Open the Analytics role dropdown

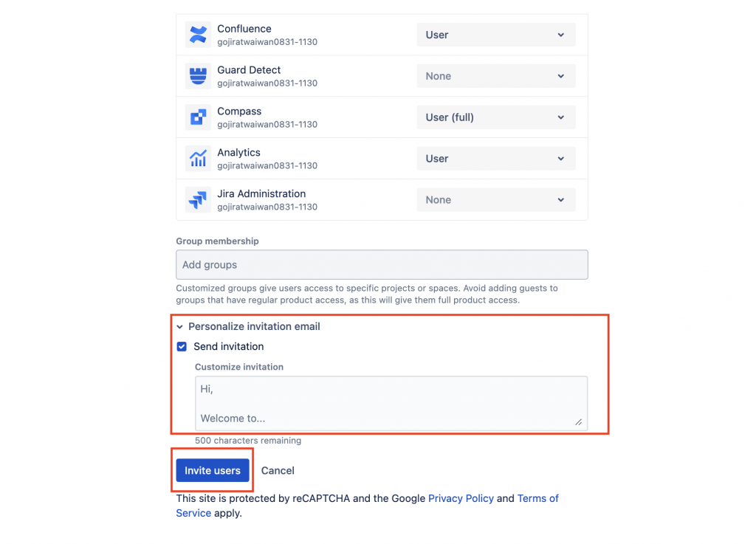click(495, 159)
